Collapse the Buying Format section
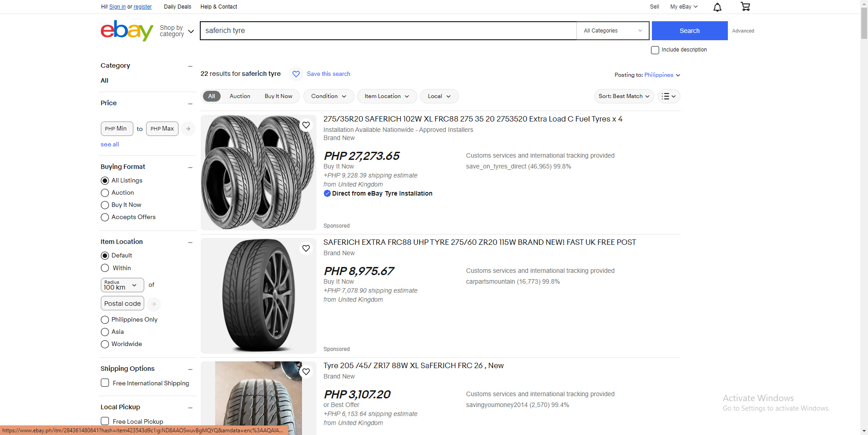The width and height of the screenshot is (868, 435). coord(190,167)
